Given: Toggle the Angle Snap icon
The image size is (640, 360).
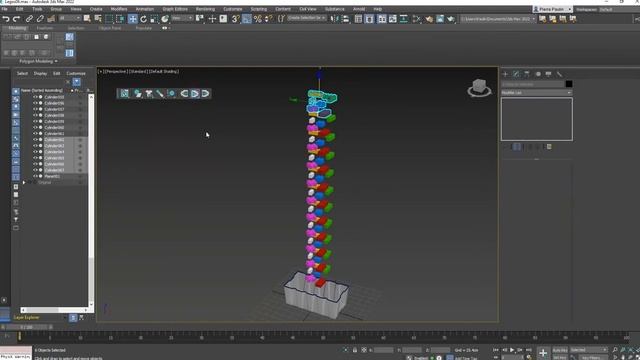Looking at the screenshot, I should (247, 19).
